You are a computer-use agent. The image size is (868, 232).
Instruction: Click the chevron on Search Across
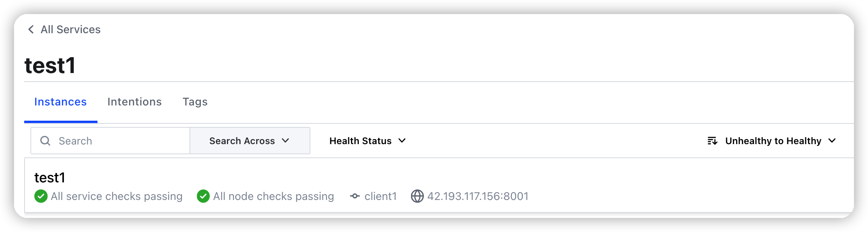[285, 141]
